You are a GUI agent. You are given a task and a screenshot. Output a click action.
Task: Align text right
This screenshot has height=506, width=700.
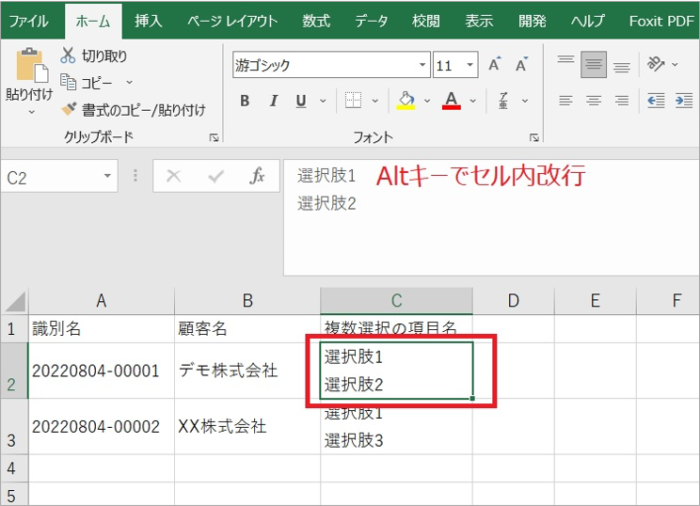tap(621, 100)
